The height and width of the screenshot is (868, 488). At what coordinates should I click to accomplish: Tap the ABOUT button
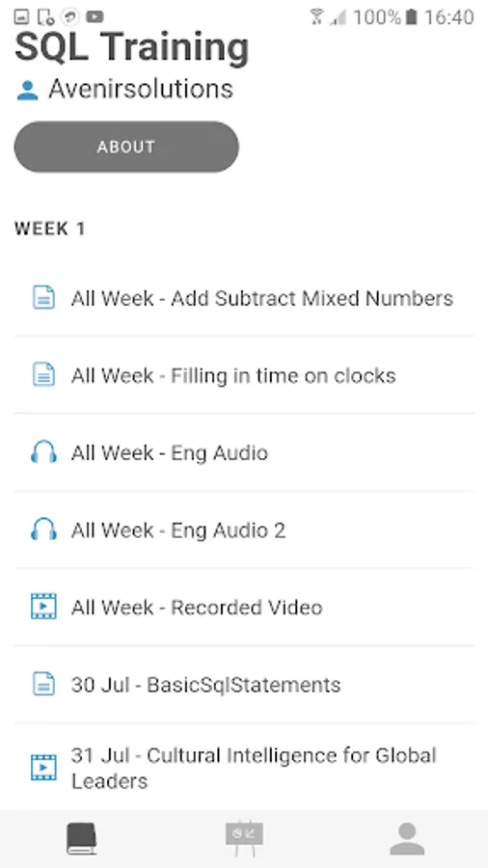point(126,147)
